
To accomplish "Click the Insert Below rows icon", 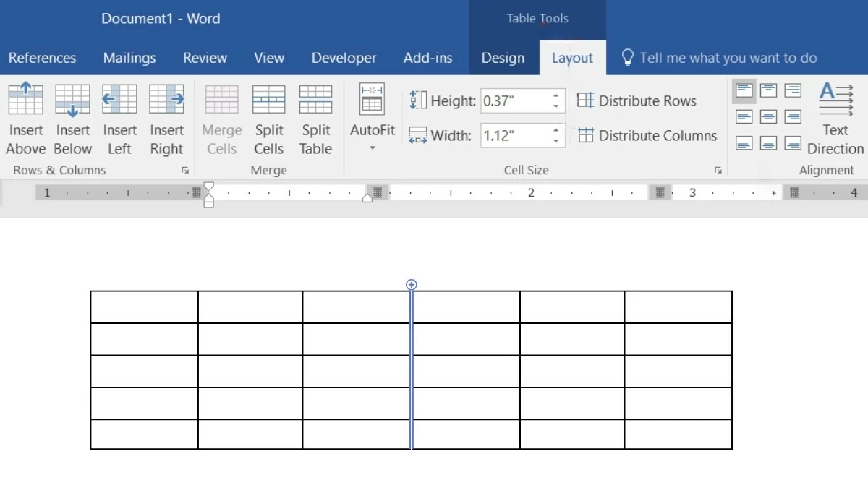I will coord(73,100).
